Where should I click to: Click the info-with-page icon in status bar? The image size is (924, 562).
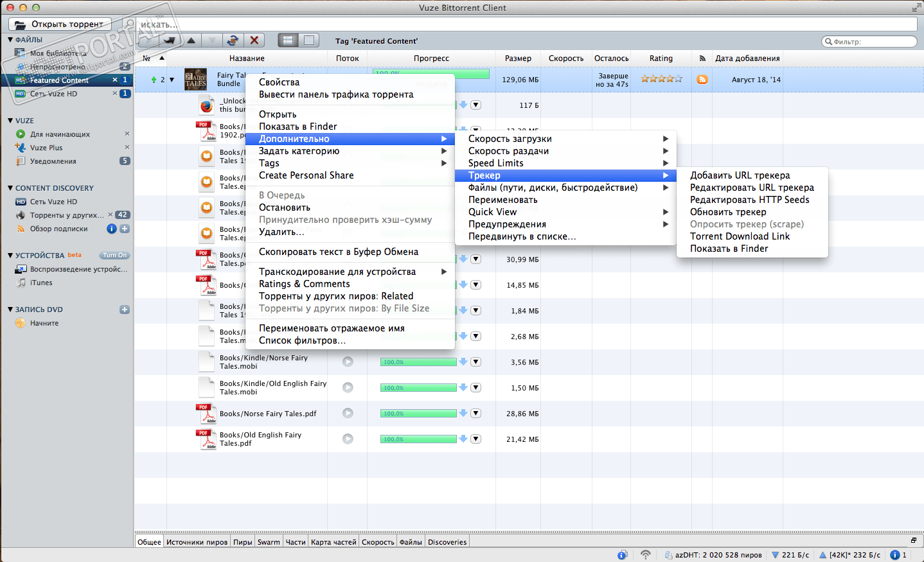pyautogui.click(x=622, y=555)
